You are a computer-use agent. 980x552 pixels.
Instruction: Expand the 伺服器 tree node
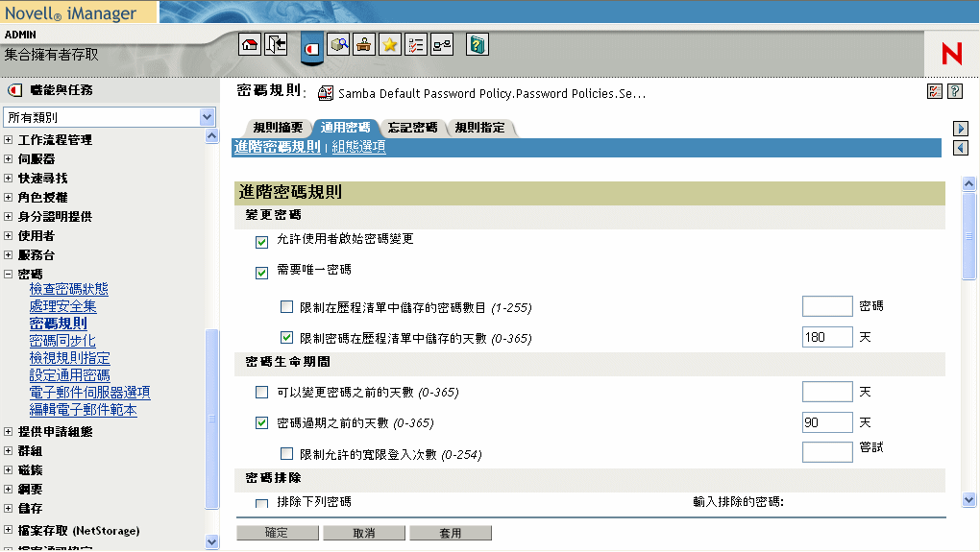pos(8,159)
